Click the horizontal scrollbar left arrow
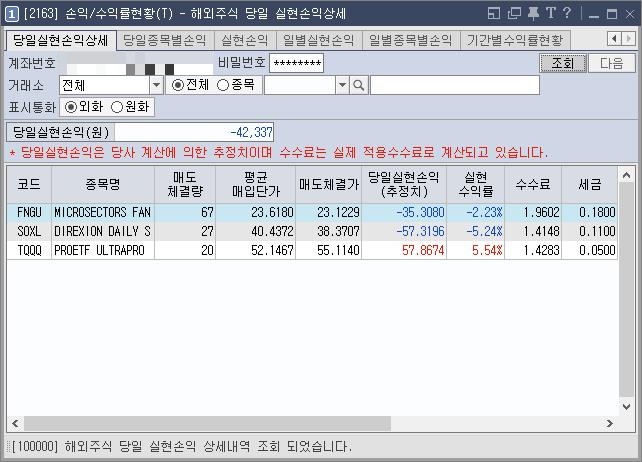Screen dimensions: 642x462 (x=15, y=424)
